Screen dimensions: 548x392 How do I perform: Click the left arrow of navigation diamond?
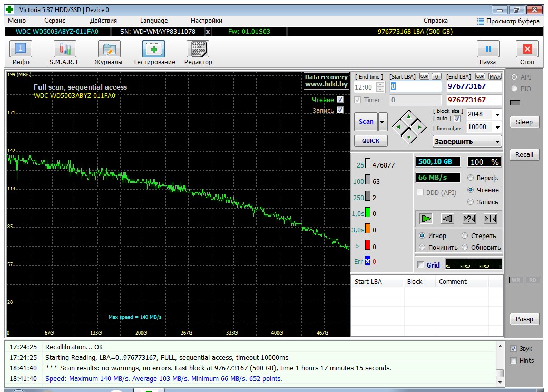point(398,127)
